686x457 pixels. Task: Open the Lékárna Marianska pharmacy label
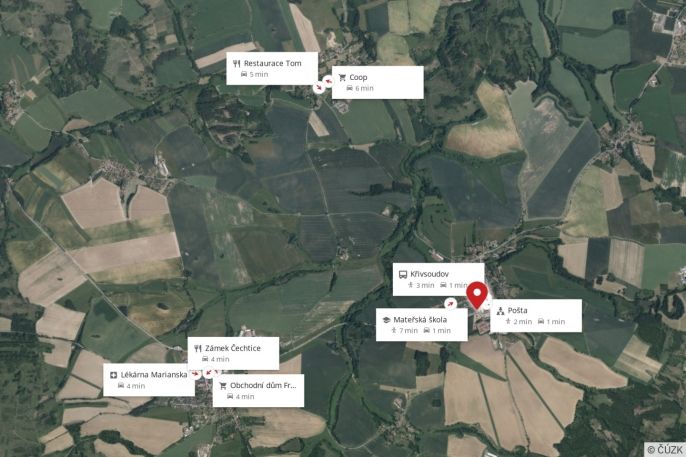tap(149, 380)
